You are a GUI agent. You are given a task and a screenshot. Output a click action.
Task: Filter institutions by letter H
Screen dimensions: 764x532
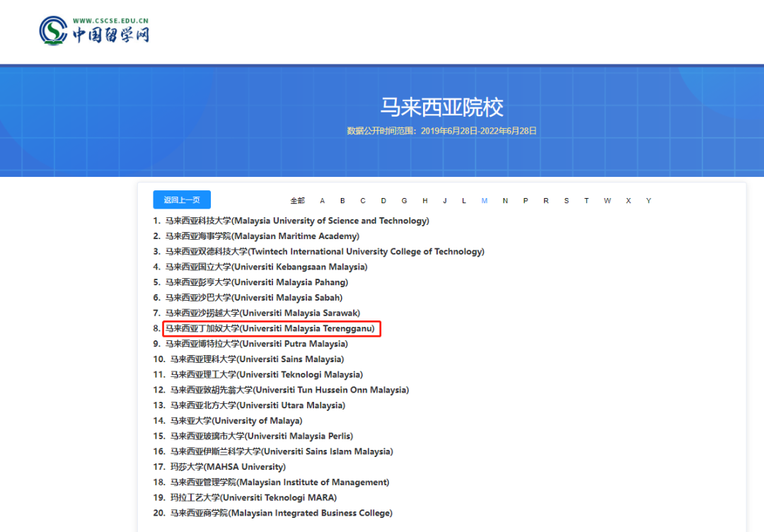425,201
